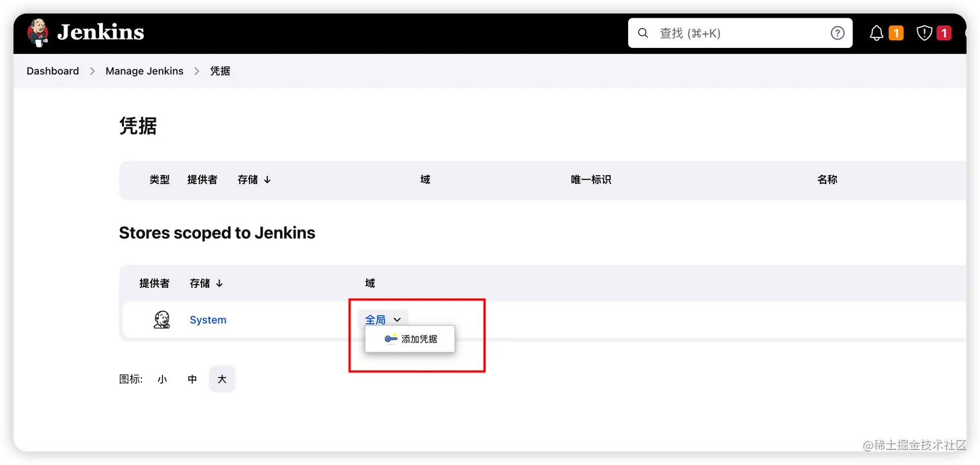Click the red security count badge
The image size is (980, 465).
click(944, 33)
